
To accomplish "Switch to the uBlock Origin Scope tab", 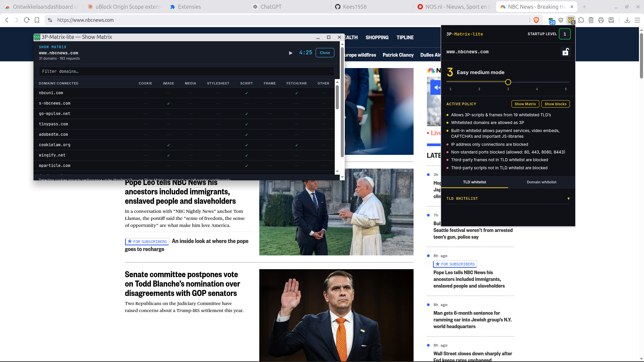I will (124, 7).
